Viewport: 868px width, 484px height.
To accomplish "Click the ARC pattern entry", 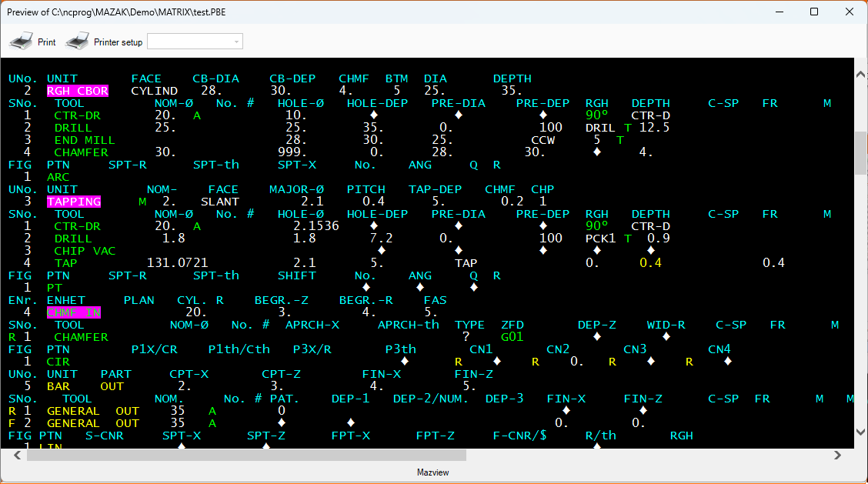I will (x=58, y=177).
